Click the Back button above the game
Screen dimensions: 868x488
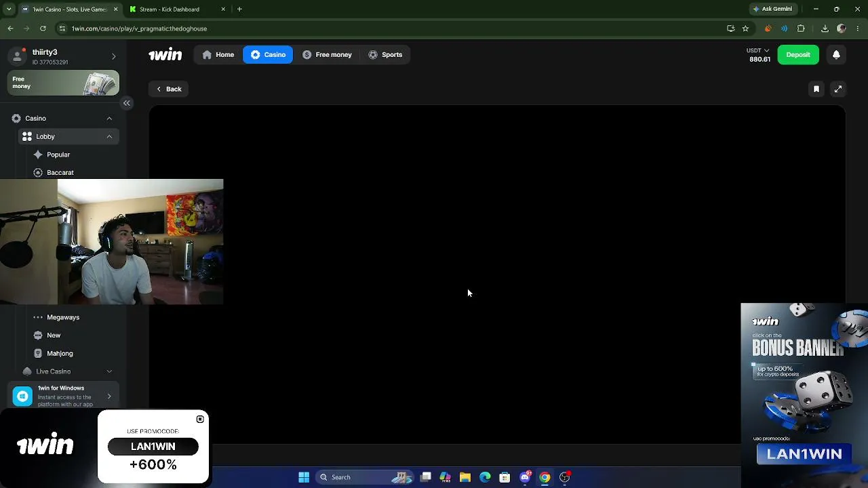pyautogui.click(x=169, y=89)
